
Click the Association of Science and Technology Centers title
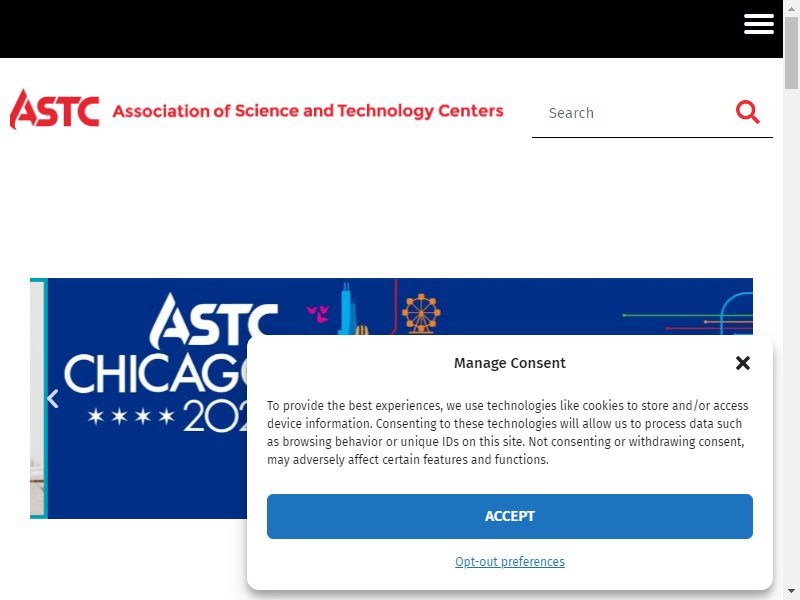(x=308, y=111)
